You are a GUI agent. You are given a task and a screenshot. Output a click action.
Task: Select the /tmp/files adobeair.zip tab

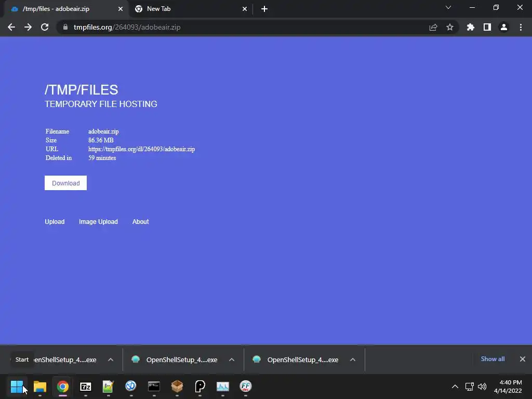click(x=66, y=9)
